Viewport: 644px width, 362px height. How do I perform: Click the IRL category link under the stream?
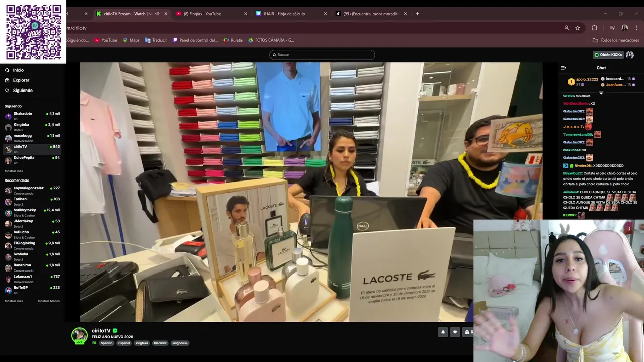click(x=94, y=343)
